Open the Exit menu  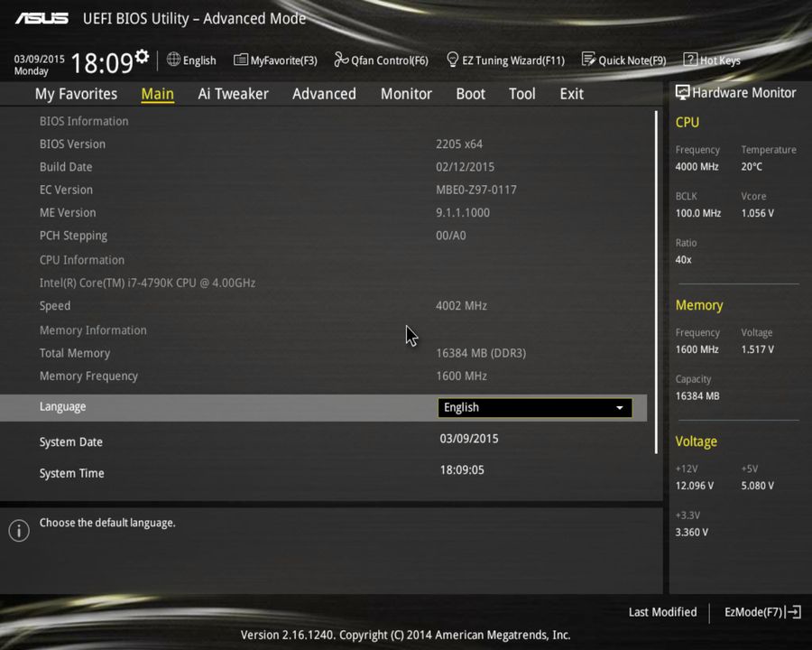coord(571,93)
